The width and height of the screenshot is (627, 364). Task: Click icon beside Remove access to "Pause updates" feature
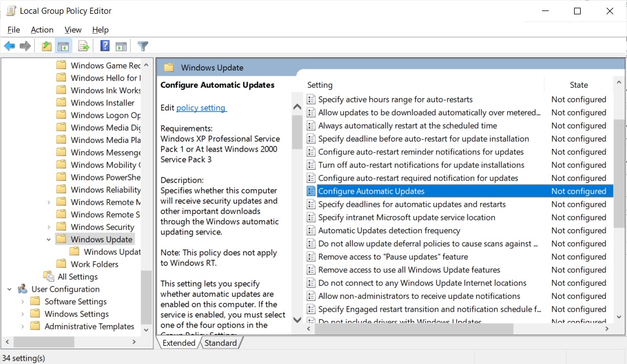(x=310, y=257)
